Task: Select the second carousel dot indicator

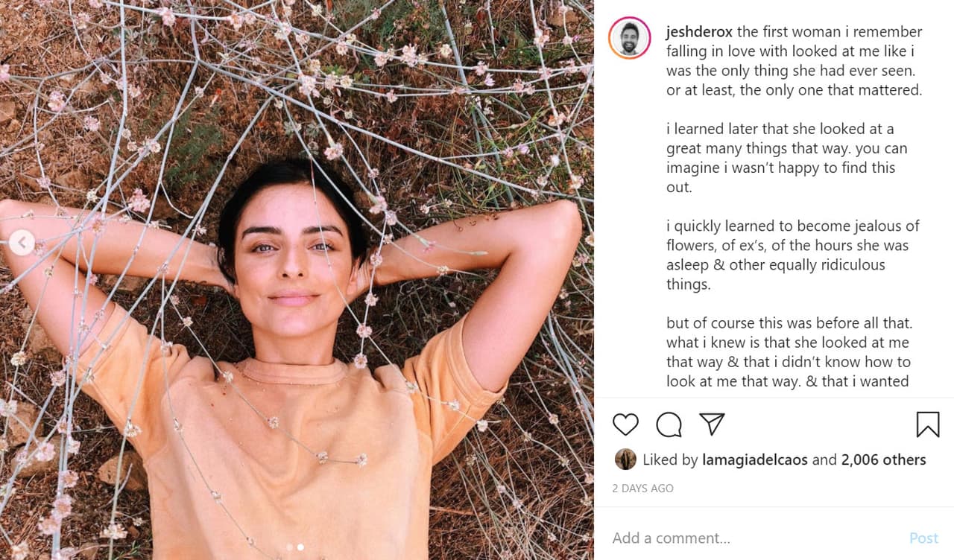Action: (300, 546)
